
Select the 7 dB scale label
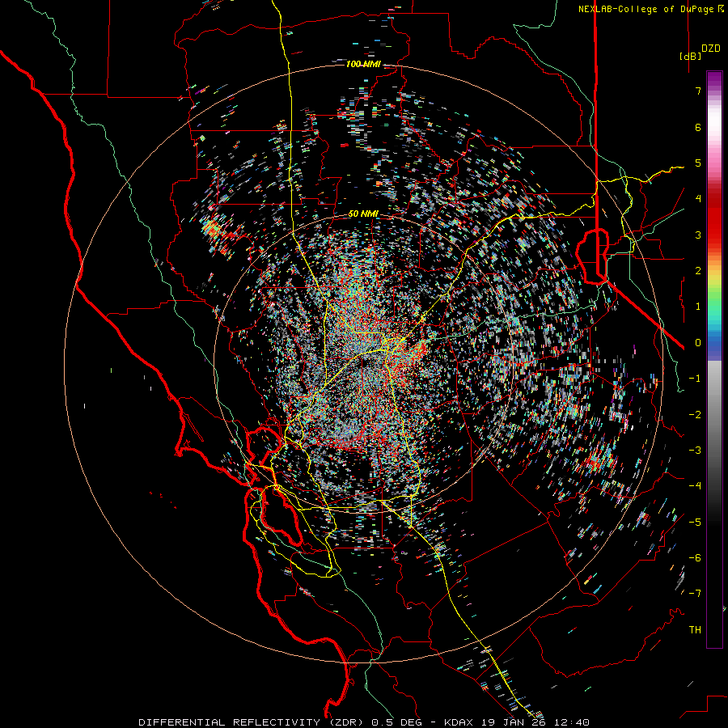[x=698, y=91]
